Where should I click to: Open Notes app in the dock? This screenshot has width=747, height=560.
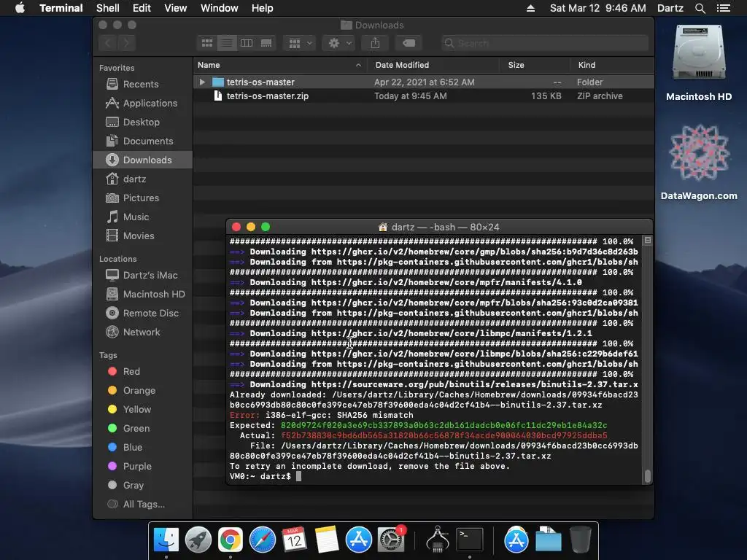click(326, 540)
